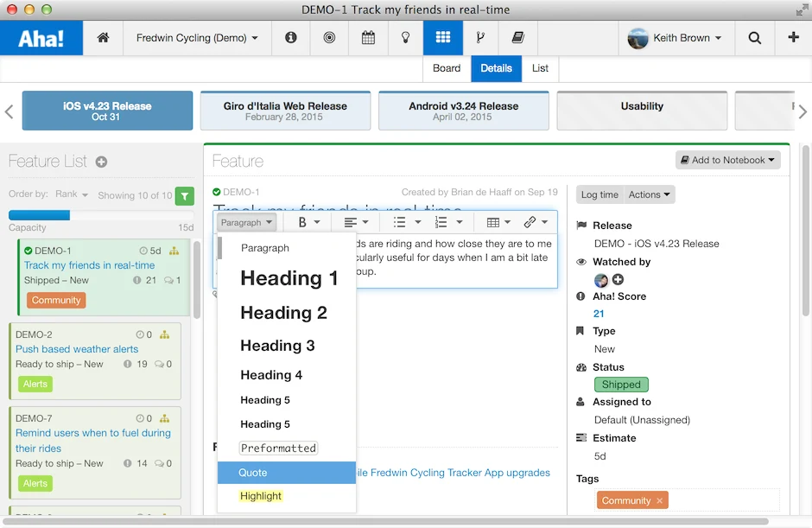Click the DEMO-2 hierarchy icon
Image resolution: width=812 pixels, height=528 pixels.
point(165,334)
